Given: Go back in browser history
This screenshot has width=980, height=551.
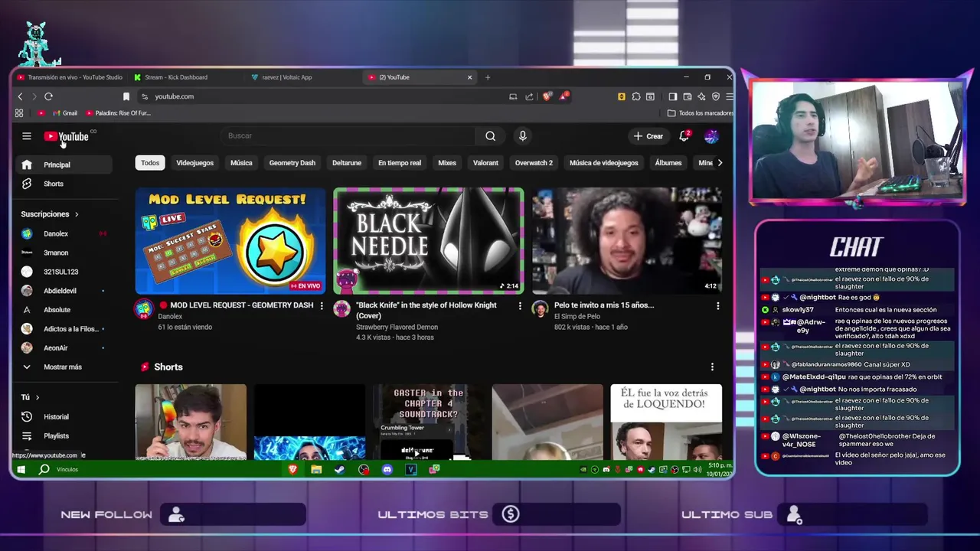Looking at the screenshot, I should coord(20,96).
